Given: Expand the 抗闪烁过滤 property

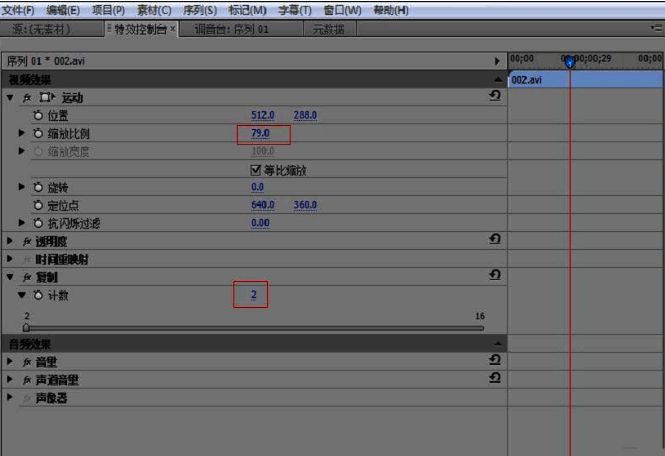Looking at the screenshot, I should (22, 223).
